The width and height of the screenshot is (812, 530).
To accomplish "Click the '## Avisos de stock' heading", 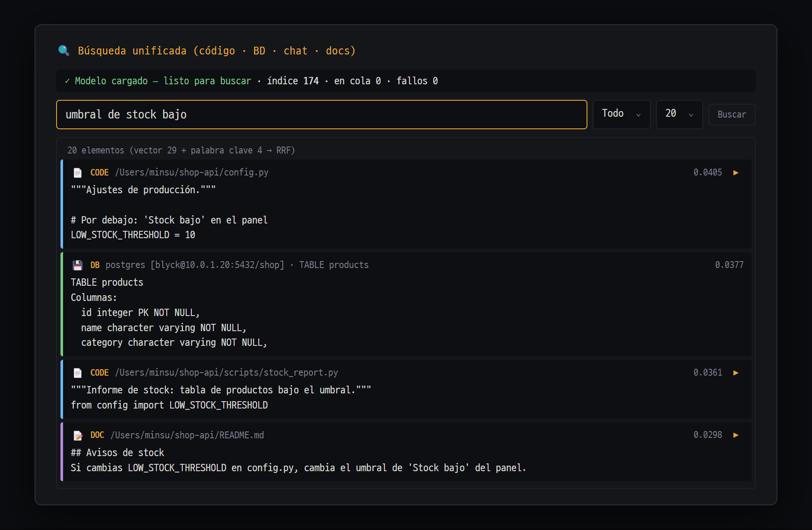I will 117,453.
